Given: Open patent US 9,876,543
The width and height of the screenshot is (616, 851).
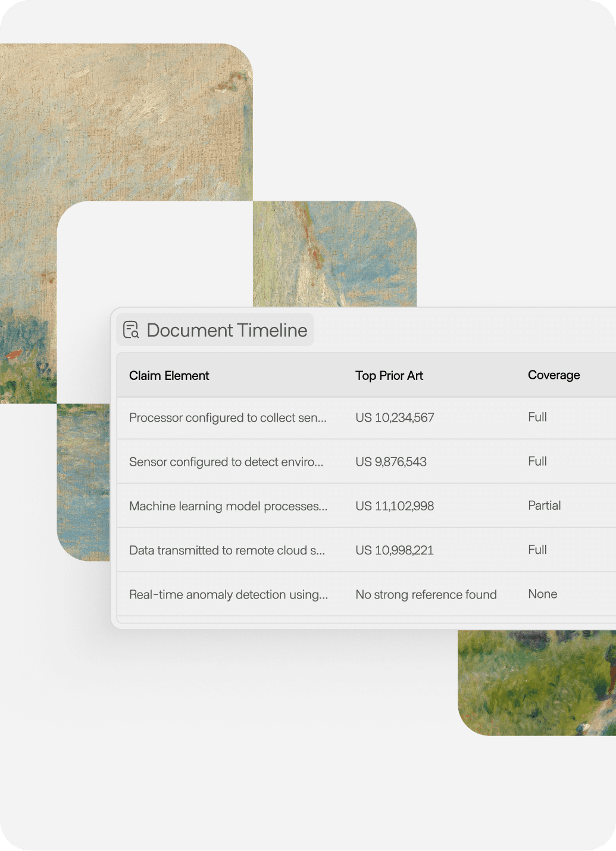Looking at the screenshot, I should [x=391, y=462].
